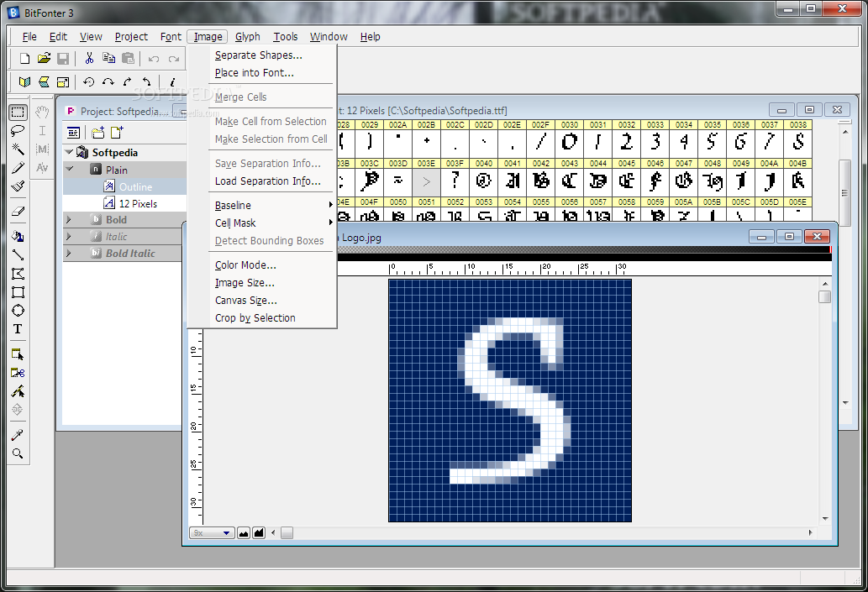
Task: Select the Zoom magnifier tool
Action: click(18, 453)
